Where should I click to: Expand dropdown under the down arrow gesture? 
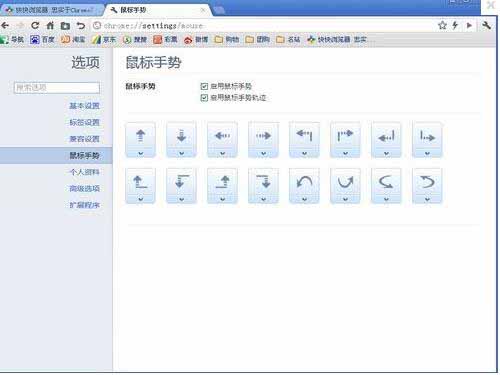[x=181, y=153]
